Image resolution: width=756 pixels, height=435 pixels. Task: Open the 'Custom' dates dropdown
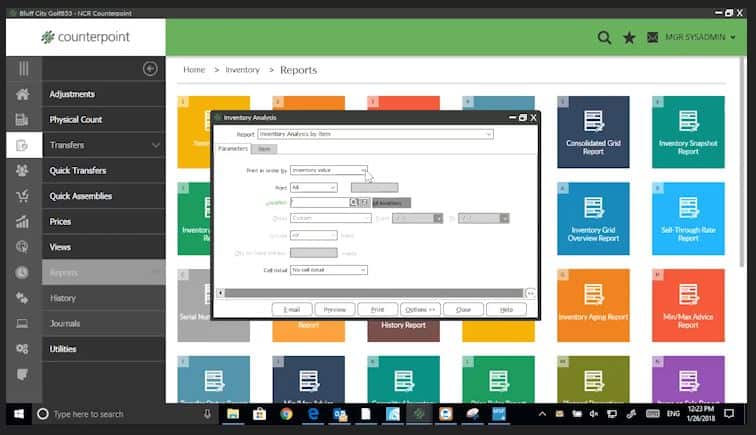coord(330,218)
